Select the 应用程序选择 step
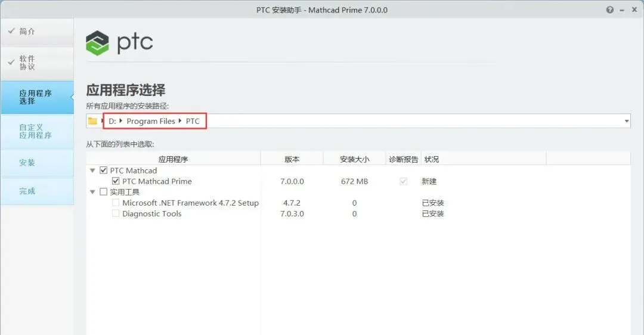This screenshot has width=644, height=335. coord(38,97)
